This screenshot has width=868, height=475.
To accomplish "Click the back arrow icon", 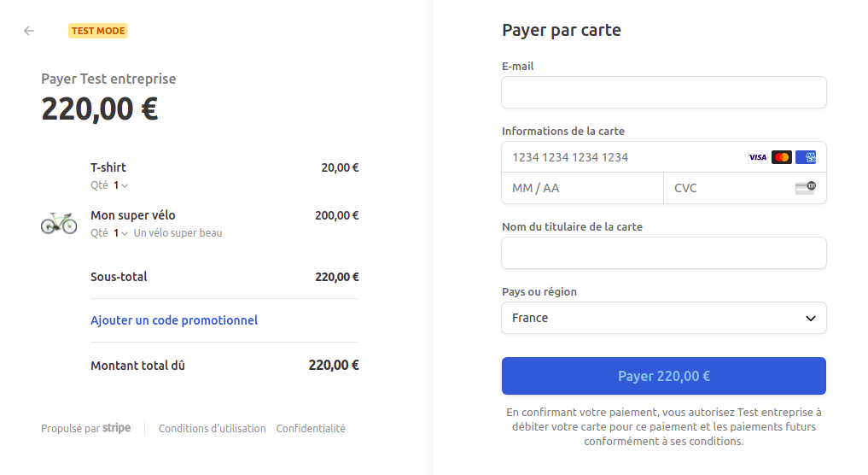I will pos(29,31).
